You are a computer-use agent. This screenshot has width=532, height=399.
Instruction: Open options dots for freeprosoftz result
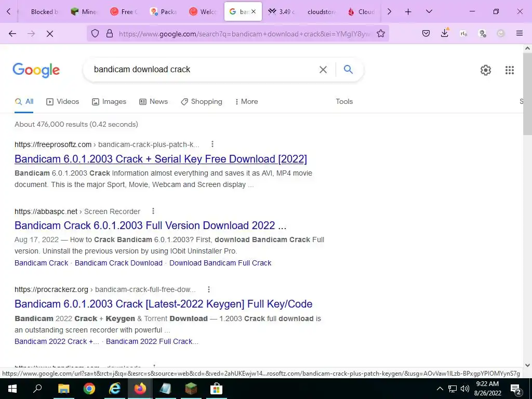(212, 144)
